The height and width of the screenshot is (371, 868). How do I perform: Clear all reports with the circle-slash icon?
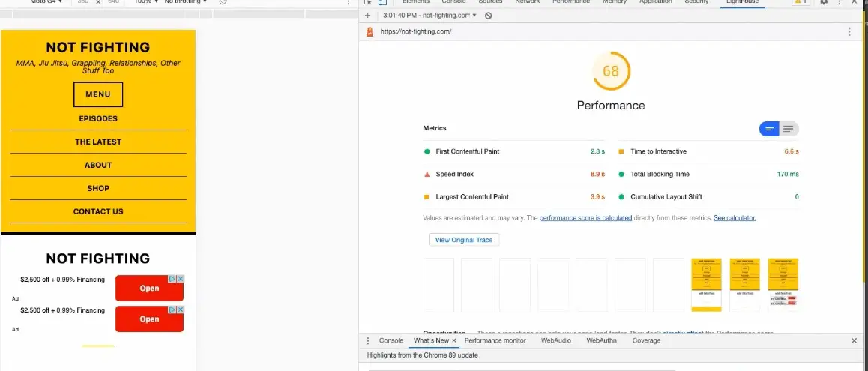tap(488, 16)
